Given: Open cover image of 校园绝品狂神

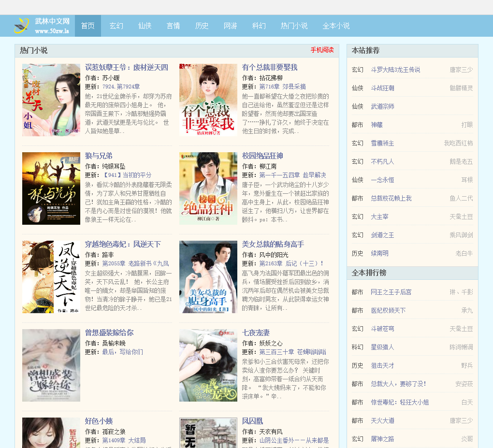Looking at the screenshot, I should coord(208,188).
